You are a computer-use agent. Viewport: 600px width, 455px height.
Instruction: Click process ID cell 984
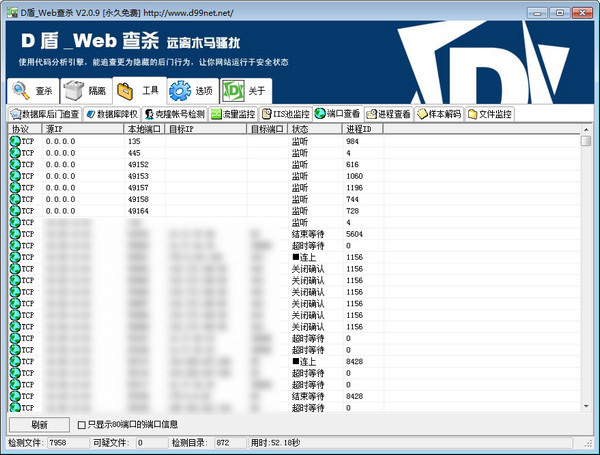[x=352, y=141]
